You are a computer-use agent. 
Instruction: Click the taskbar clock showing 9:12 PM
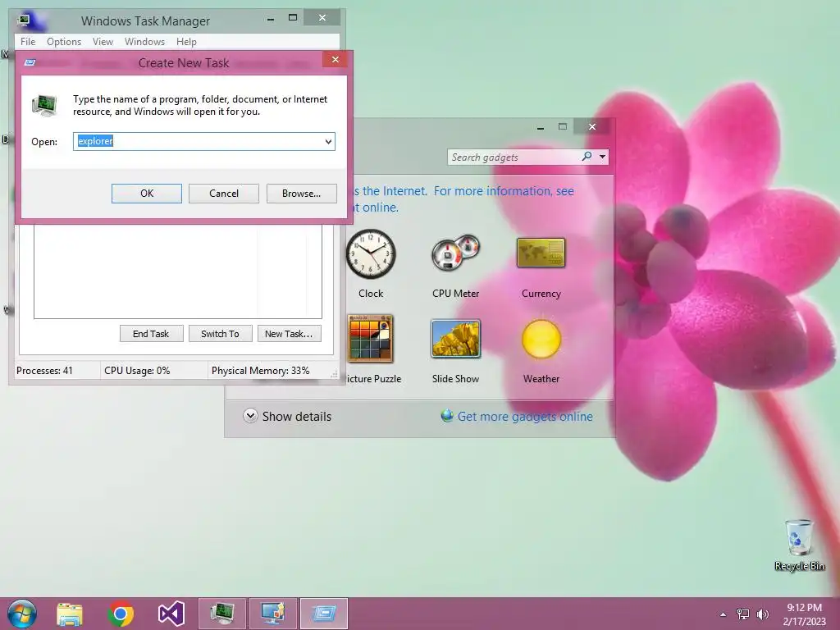[x=804, y=614]
